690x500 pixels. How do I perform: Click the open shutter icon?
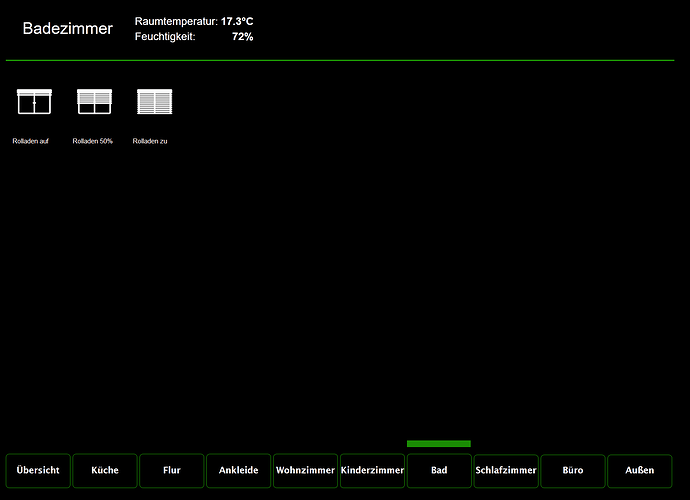click(x=34, y=101)
